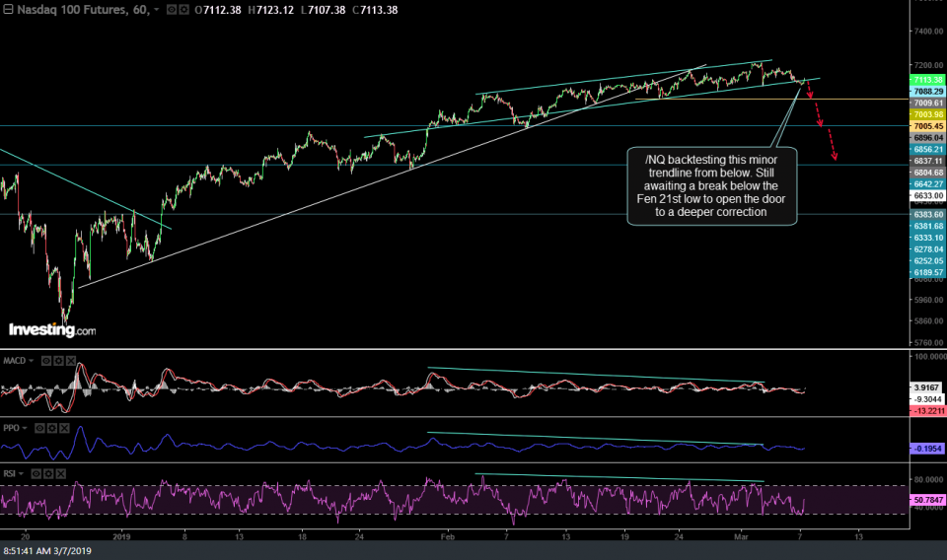Click the MACD value label 3.9167

926,387
